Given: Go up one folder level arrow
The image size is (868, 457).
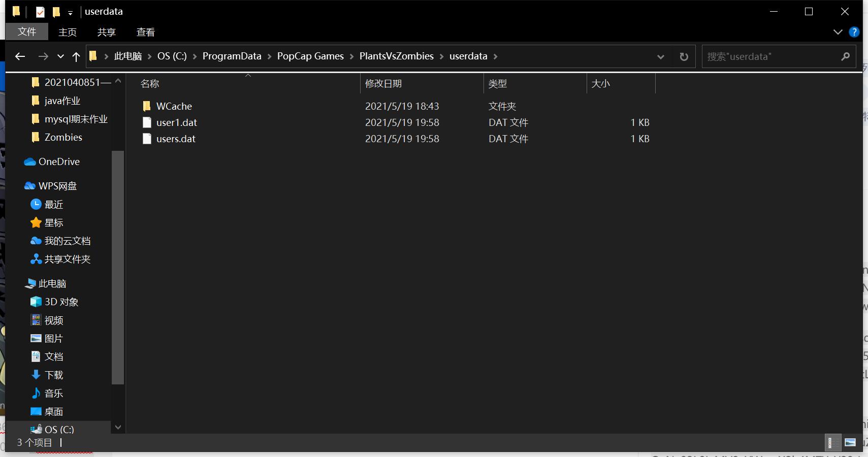Looking at the screenshot, I should click(76, 56).
